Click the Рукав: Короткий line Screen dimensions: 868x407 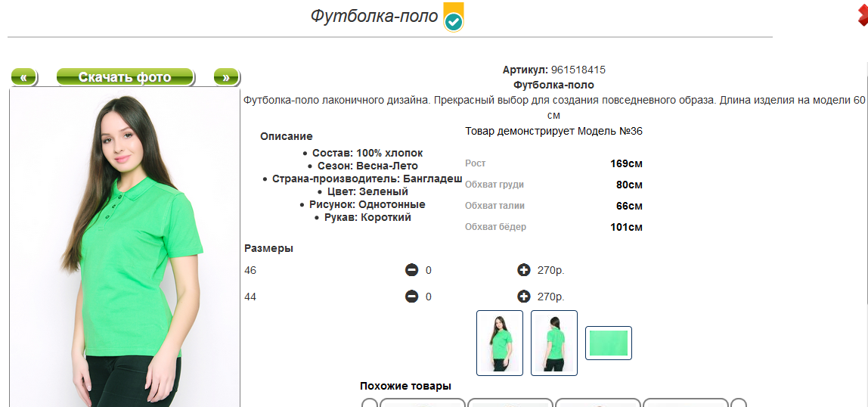(367, 218)
